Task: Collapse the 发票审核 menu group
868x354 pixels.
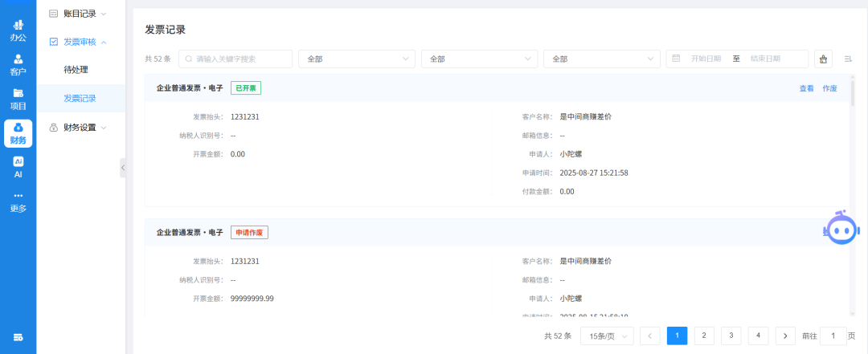Action: [81, 42]
